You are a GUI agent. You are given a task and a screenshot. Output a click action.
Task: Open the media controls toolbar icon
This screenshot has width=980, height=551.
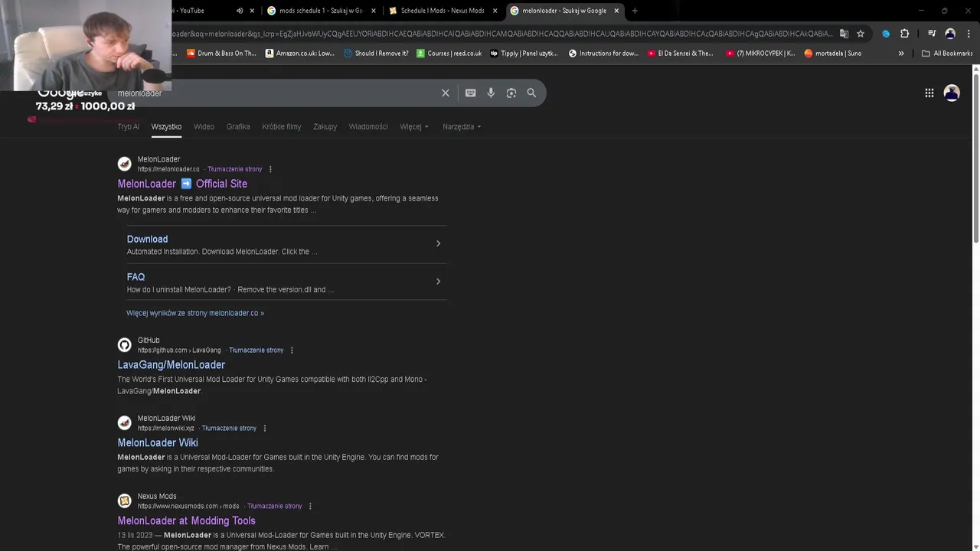point(932,34)
